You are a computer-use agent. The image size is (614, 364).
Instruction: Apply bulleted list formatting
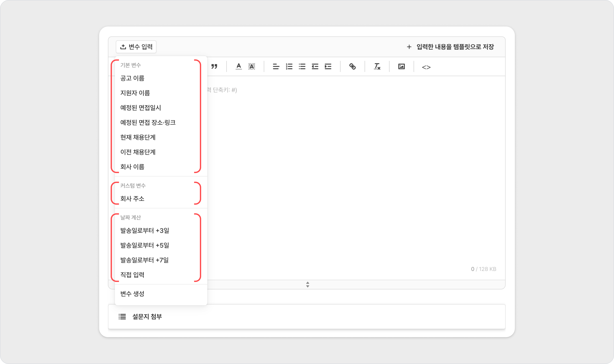pyautogui.click(x=302, y=66)
